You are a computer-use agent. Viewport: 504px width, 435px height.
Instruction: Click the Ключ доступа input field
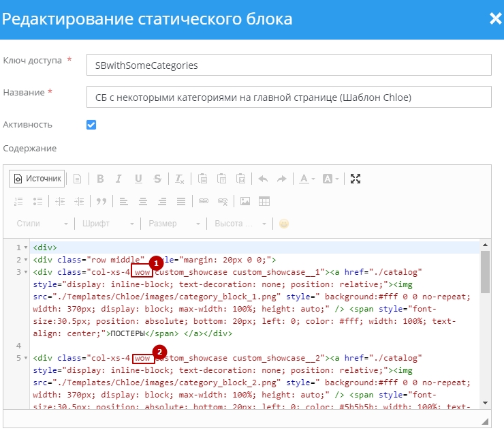pos(289,65)
